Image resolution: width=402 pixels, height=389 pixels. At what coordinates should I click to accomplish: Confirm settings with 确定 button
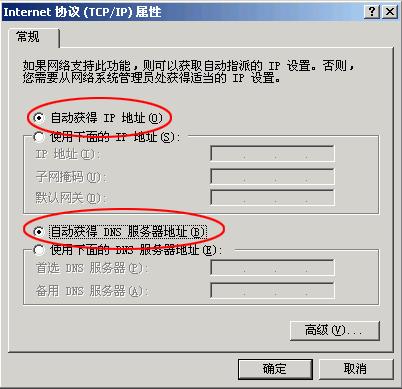click(275, 369)
